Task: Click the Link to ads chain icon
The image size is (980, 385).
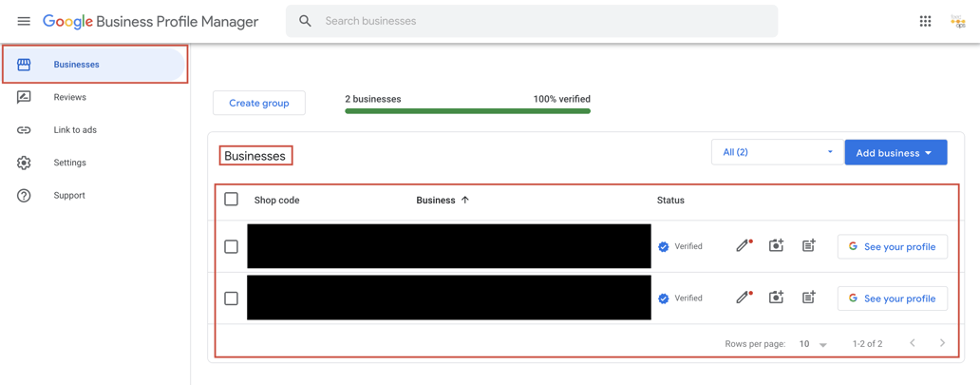Action: click(x=24, y=130)
